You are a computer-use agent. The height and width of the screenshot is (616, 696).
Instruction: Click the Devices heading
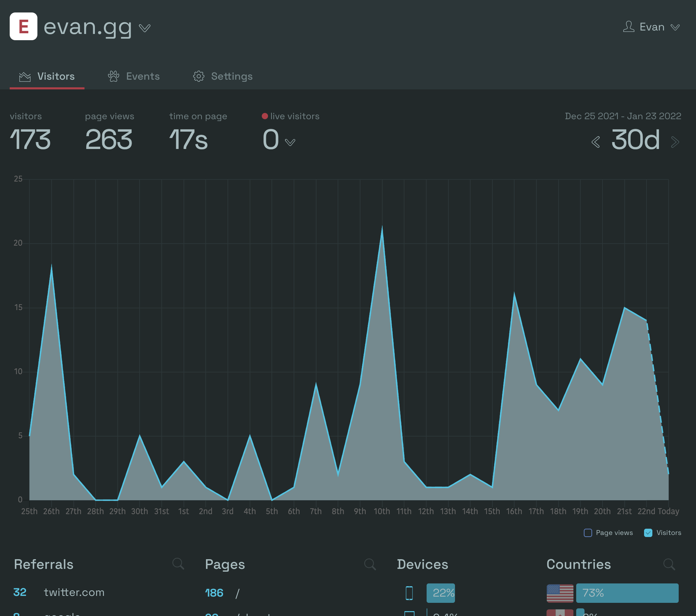pos(422,564)
